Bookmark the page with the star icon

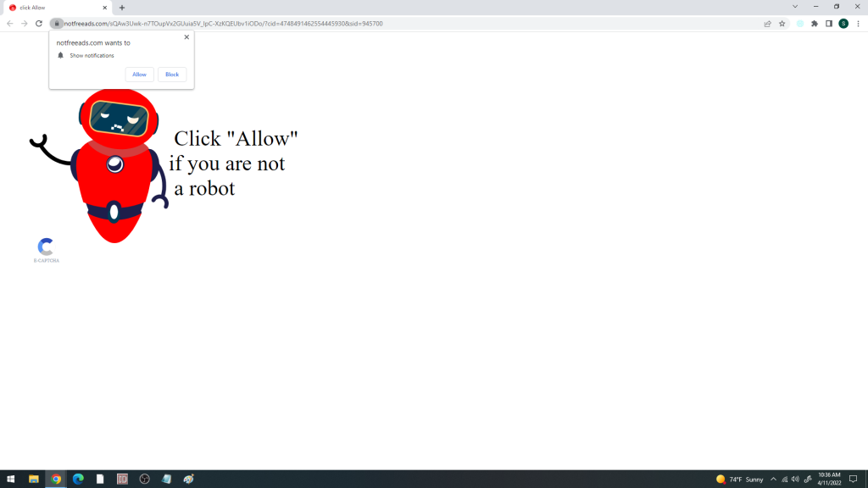[782, 24]
